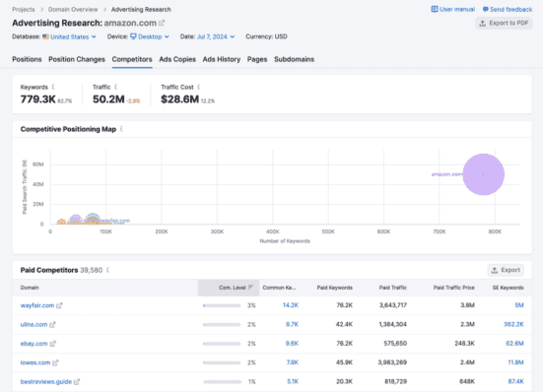Open wayfair.com external link icon
Screen dimensions: 543x392
[59, 305]
